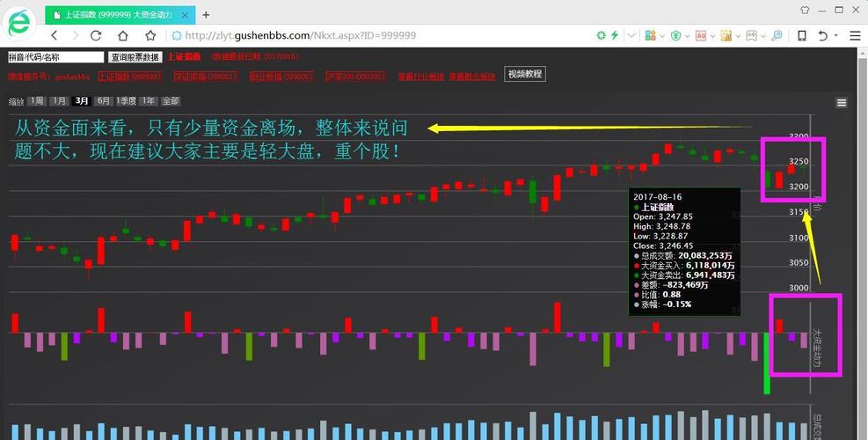Open the new tab plus button
The height and width of the screenshot is (440, 868).
tap(206, 15)
